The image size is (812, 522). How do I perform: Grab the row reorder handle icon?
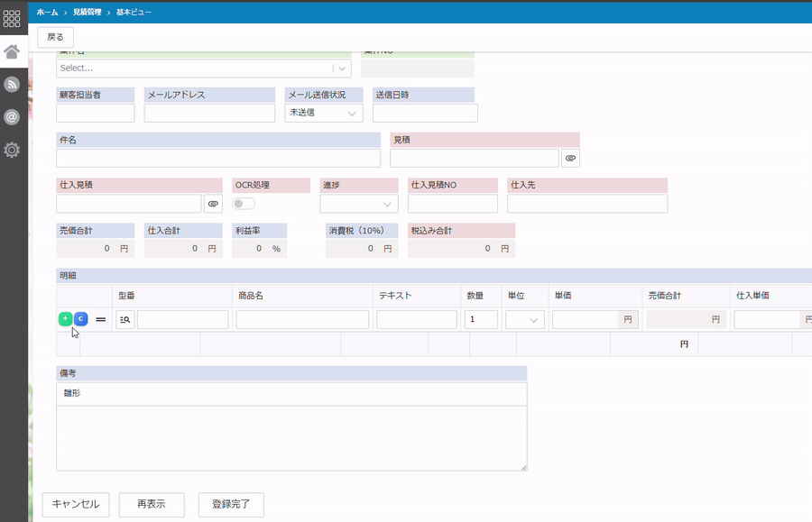101,320
